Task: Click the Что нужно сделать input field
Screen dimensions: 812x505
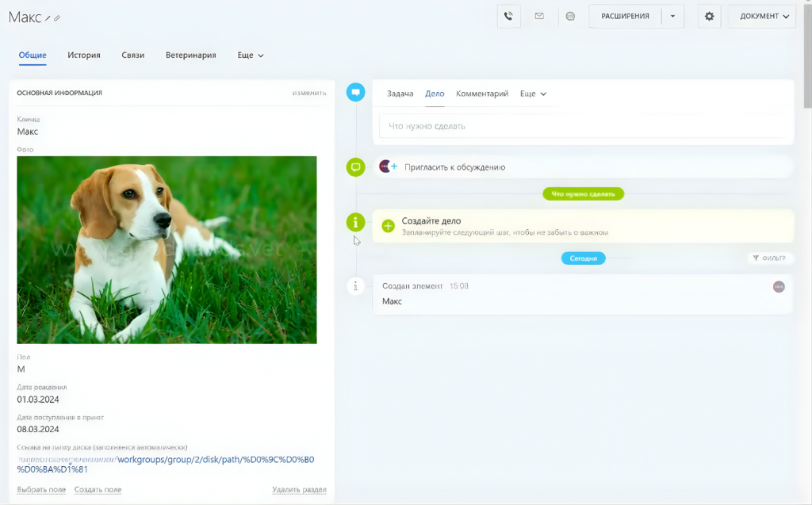Action: tap(583, 126)
